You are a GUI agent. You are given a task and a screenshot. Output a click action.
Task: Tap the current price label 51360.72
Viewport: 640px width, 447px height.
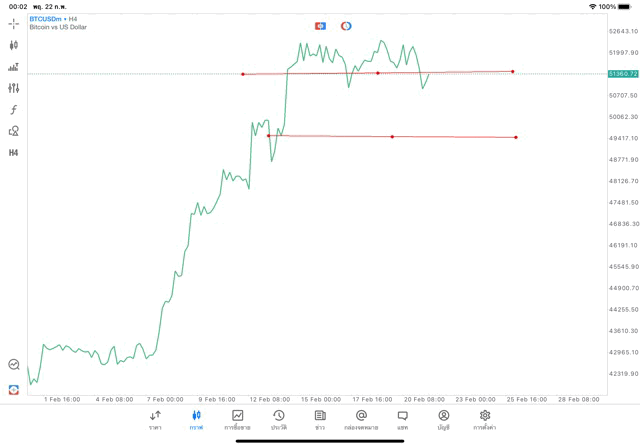click(622, 74)
